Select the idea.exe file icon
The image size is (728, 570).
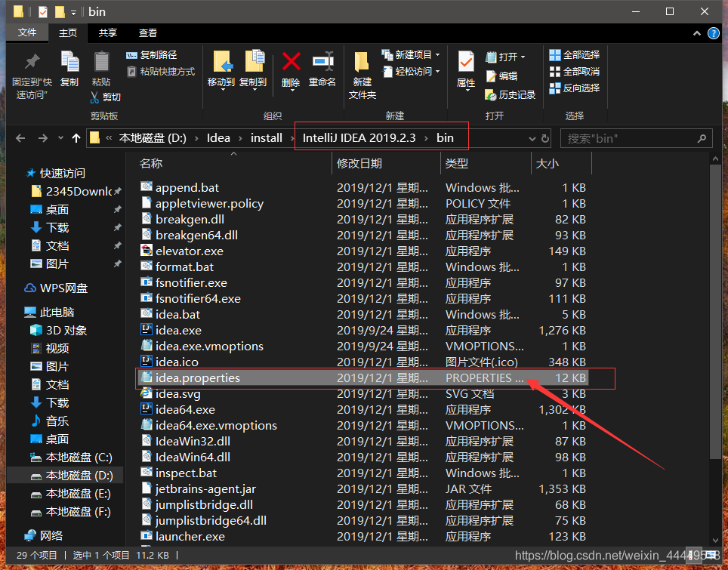click(x=147, y=330)
